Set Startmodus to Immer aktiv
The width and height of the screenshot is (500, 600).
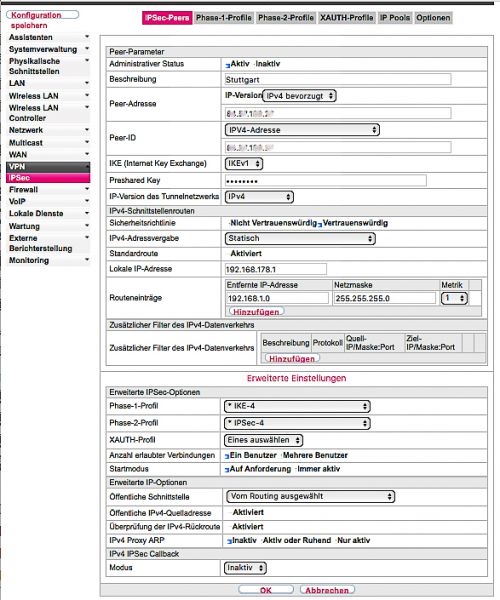[296, 469]
